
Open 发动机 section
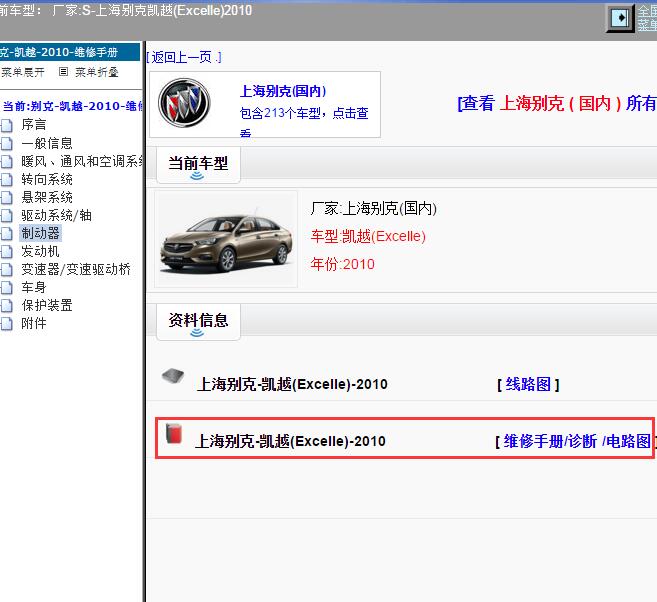click(40, 251)
